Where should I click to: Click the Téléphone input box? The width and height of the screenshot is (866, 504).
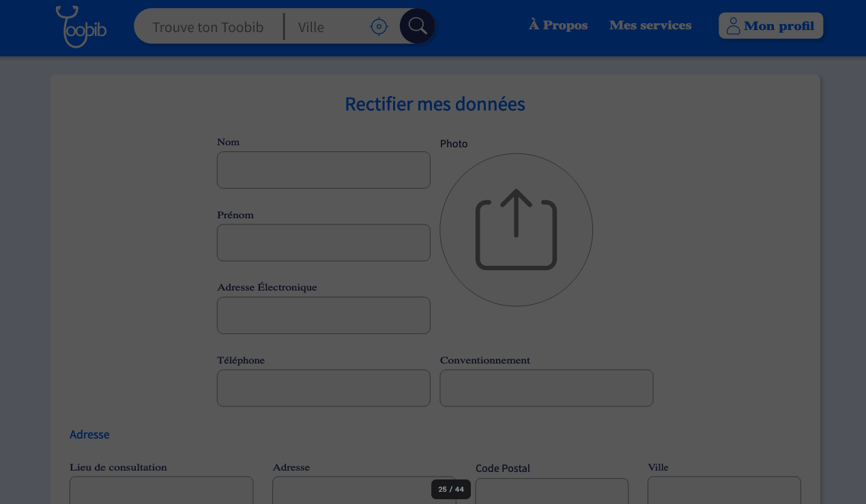coord(323,388)
